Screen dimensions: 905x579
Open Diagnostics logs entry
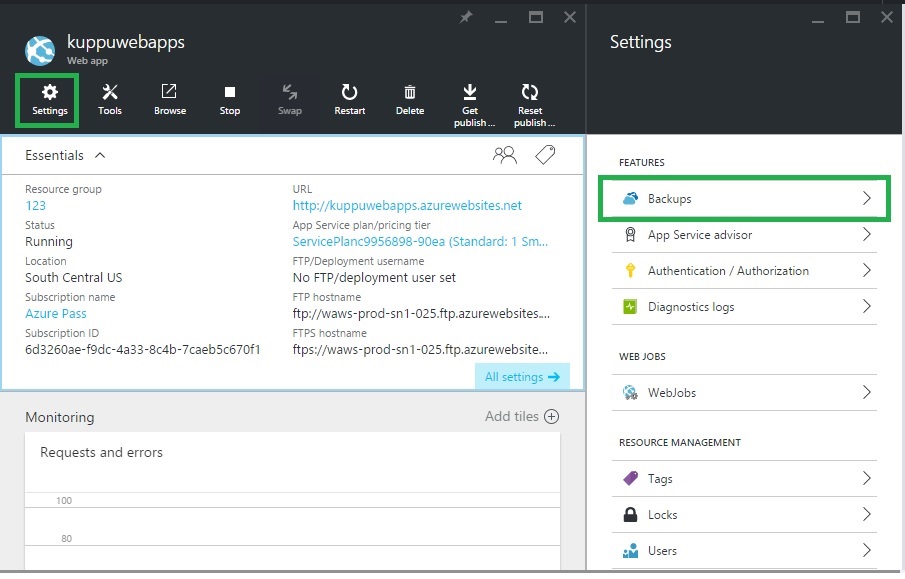[743, 307]
